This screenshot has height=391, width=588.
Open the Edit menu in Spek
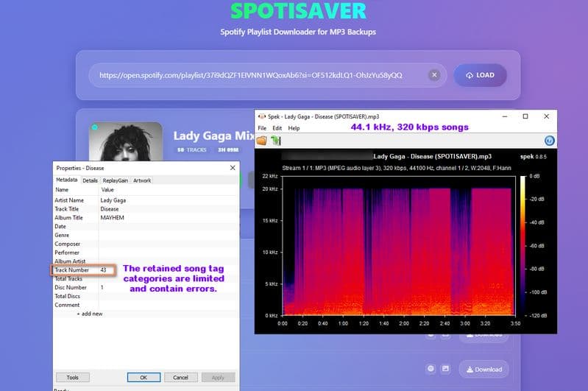277,128
